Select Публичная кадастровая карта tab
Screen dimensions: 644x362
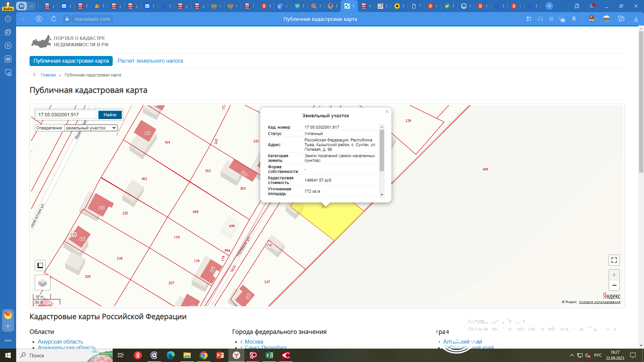[x=71, y=61]
